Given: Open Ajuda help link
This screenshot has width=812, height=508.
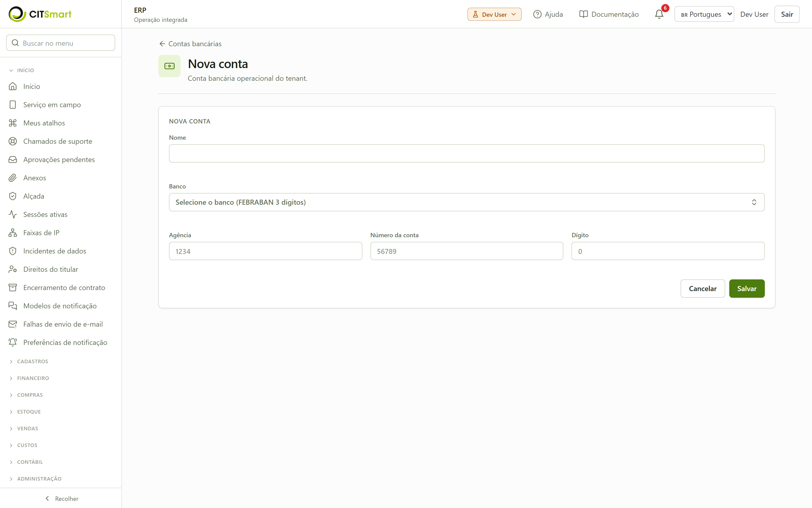Looking at the screenshot, I should (548, 14).
